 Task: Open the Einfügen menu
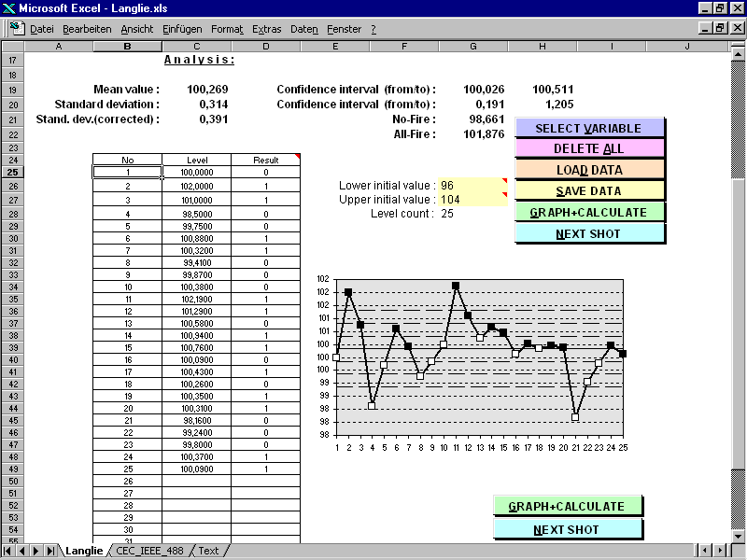[182, 29]
